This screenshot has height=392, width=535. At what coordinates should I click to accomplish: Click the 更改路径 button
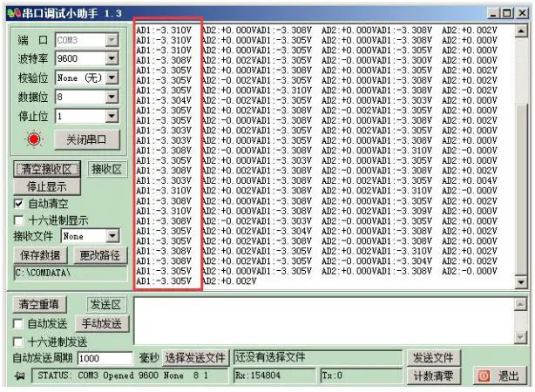99,255
